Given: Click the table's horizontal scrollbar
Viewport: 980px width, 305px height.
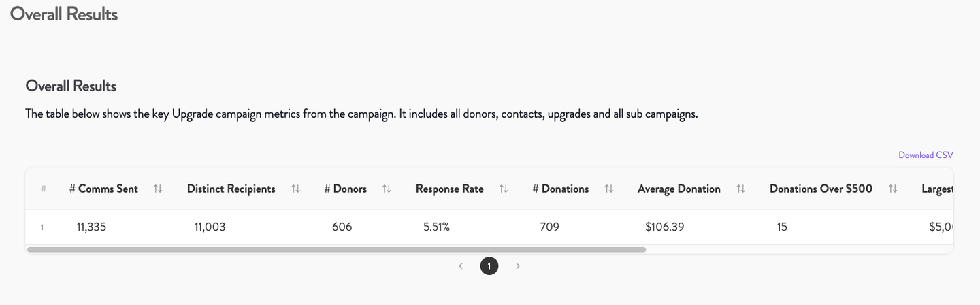Looking at the screenshot, I should (336, 250).
